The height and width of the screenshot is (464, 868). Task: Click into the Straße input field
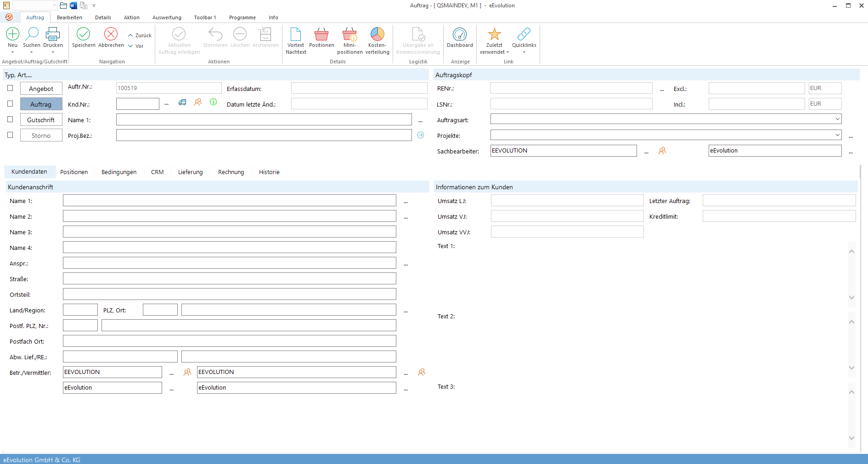[230, 278]
